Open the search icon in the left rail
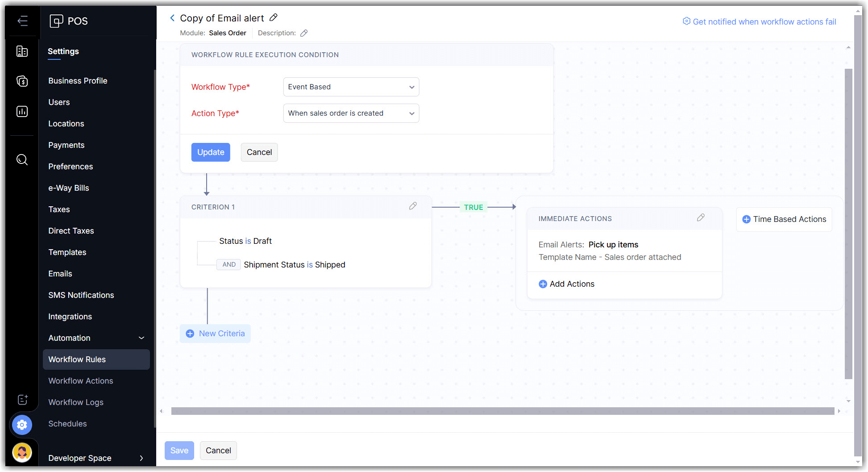Screen dimensions: 868x472 point(22,159)
